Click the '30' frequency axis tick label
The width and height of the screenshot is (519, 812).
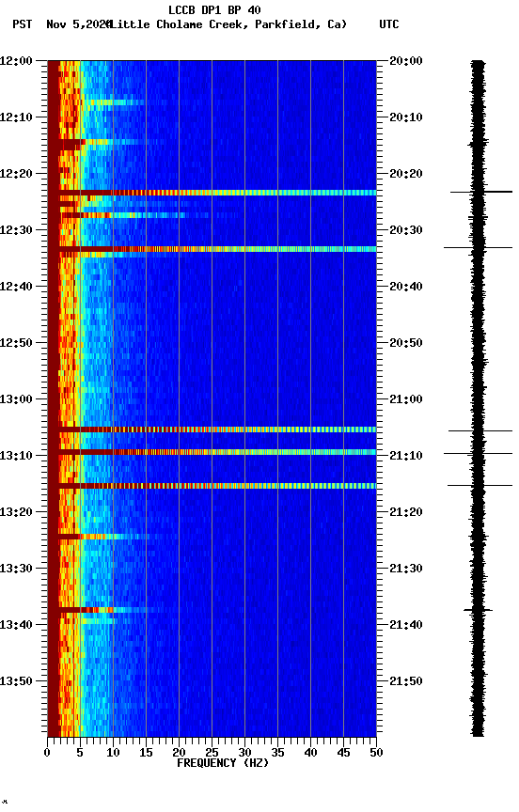244,753
